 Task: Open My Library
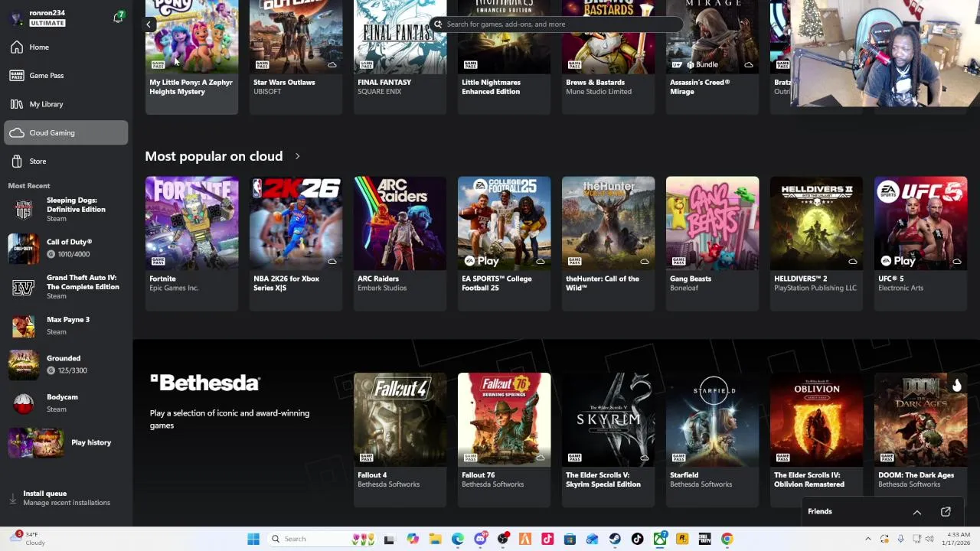[66, 104]
